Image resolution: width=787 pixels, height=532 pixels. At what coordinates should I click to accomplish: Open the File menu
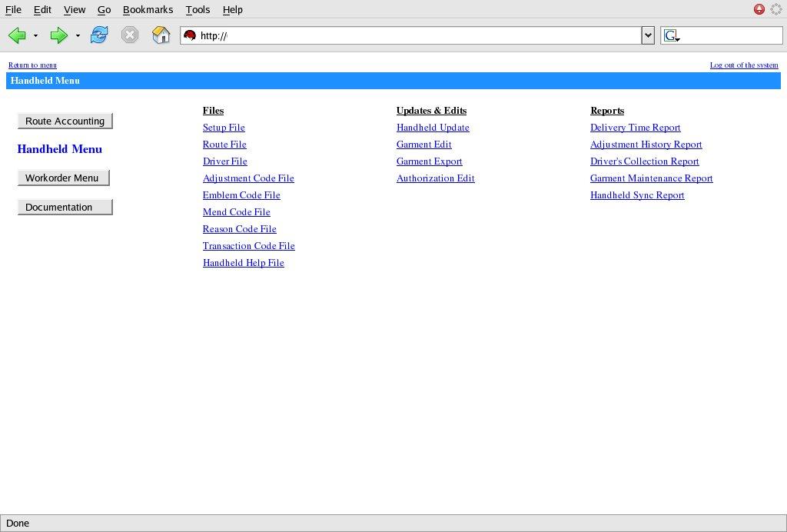click(x=13, y=9)
